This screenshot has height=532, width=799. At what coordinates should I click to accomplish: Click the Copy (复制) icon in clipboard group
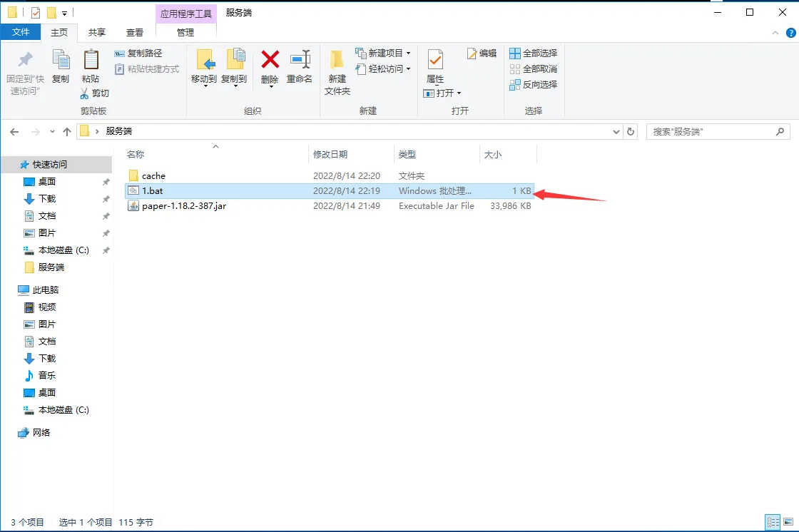pos(61,61)
